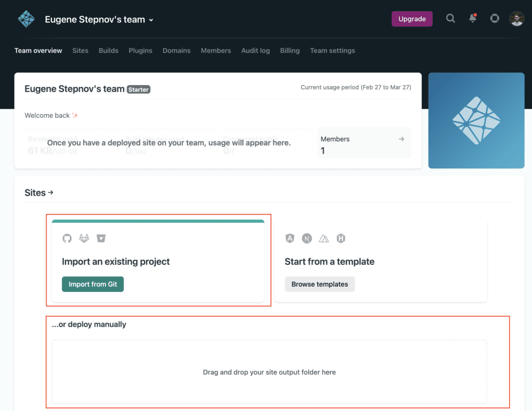Image resolution: width=532 pixels, height=411 pixels.
Task: Click the Netlify logo in header
Action: (26, 19)
